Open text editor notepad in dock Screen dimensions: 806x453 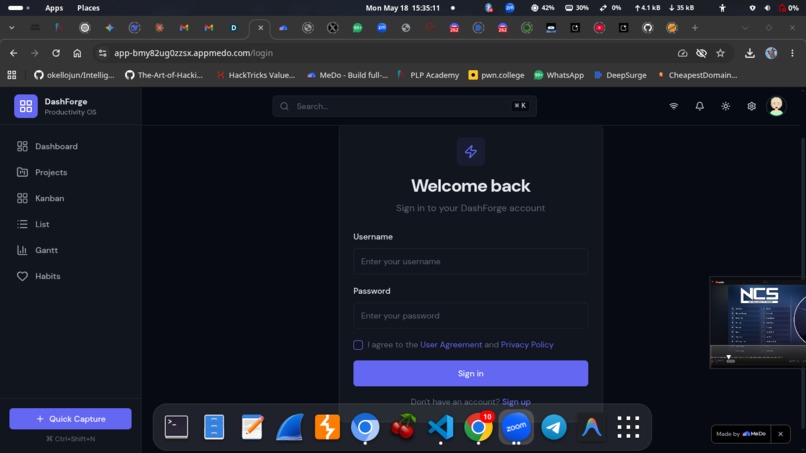click(252, 427)
